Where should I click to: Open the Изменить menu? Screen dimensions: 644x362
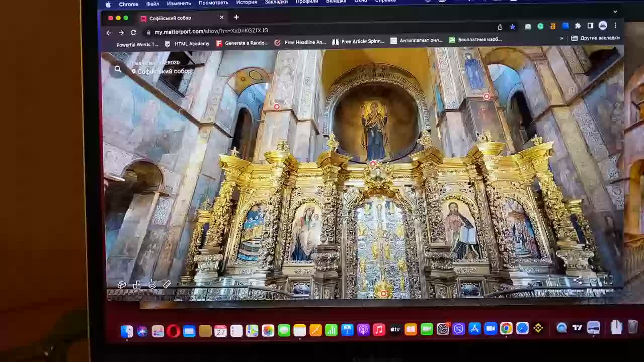click(x=179, y=3)
